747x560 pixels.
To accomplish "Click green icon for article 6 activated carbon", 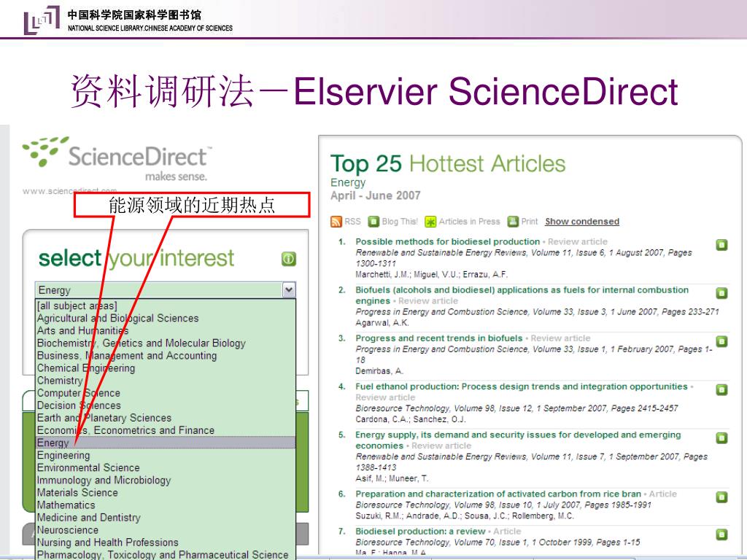I will coord(721,497).
